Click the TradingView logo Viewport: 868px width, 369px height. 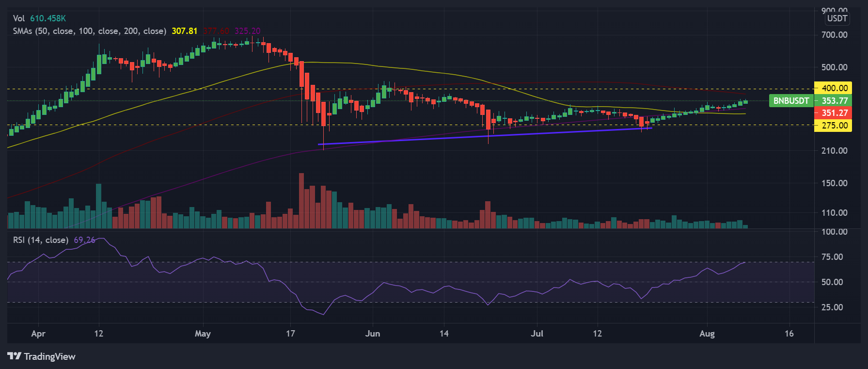[42, 356]
